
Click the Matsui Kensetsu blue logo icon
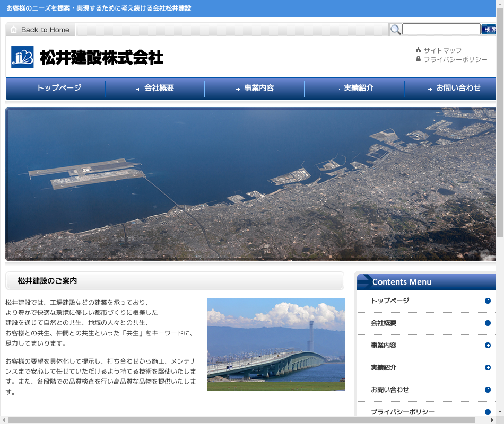(x=22, y=57)
